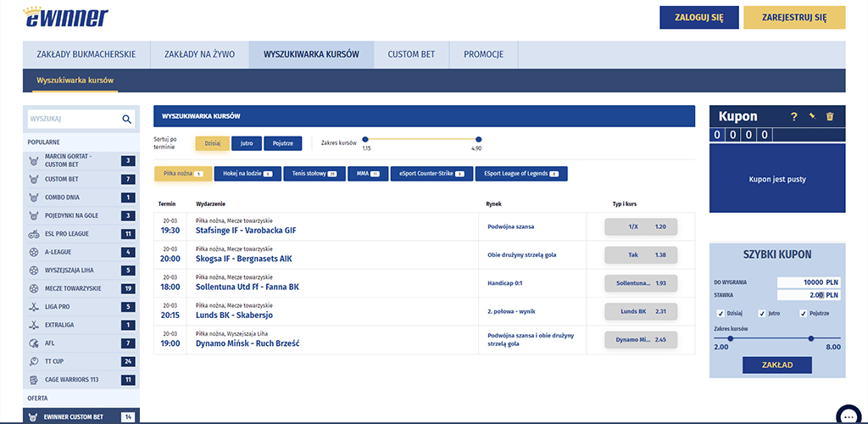The width and height of the screenshot is (868, 424).
Task: Click the pin icon in Kupon header
Action: point(812,117)
